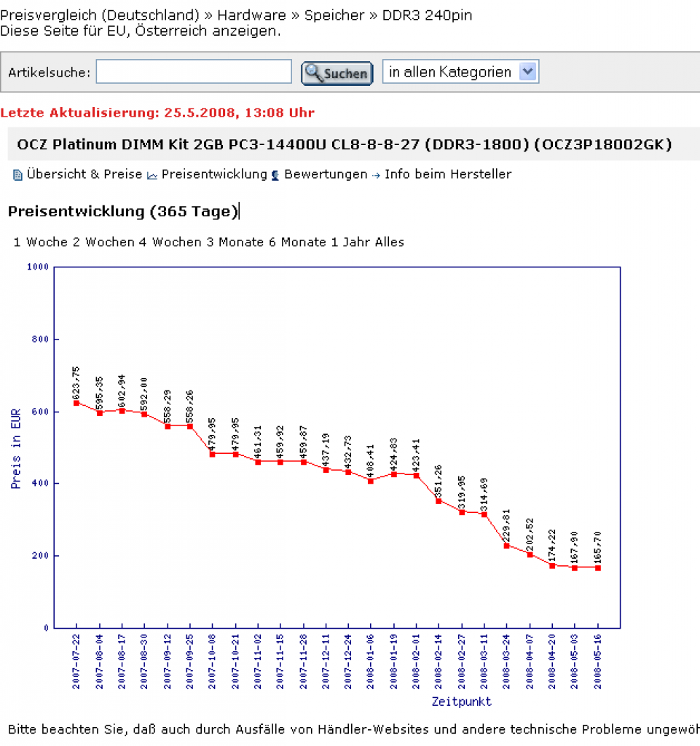This screenshot has height=746, width=700.
Task: Click the Preis in EUR axis label
Action: click(16, 448)
